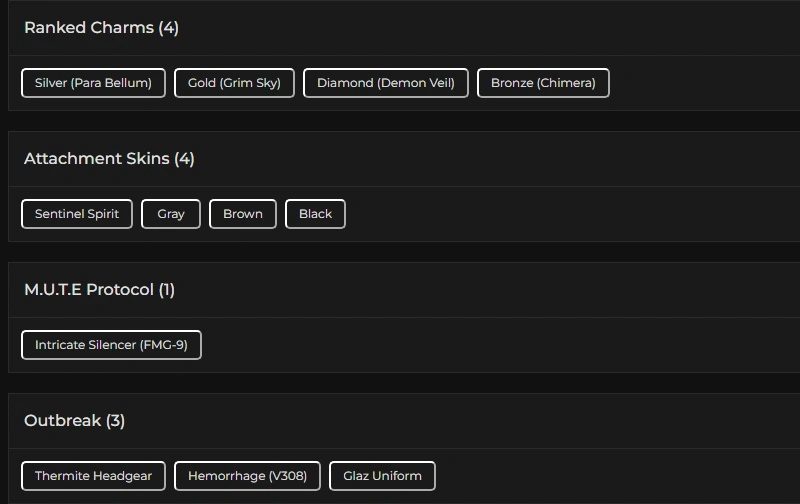Select the Thermite Headgear tag
This screenshot has width=800, height=504.
pyautogui.click(x=93, y=476)
